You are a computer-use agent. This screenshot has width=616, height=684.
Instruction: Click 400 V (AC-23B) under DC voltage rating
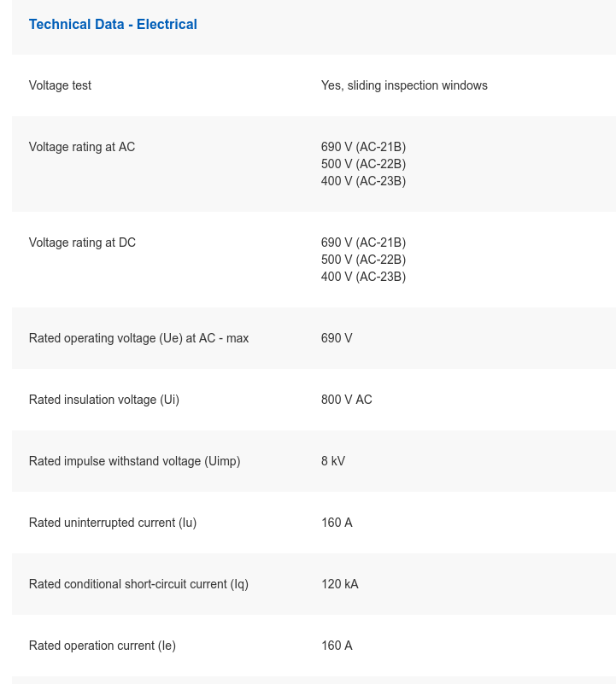pyautogui.click(x=363, y=277)
